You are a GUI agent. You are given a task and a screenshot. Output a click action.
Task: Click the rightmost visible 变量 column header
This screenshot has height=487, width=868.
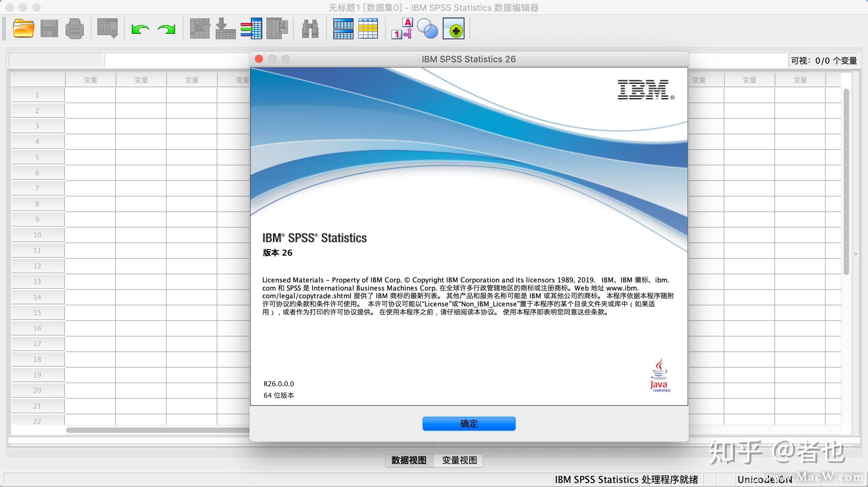[800, 80]
